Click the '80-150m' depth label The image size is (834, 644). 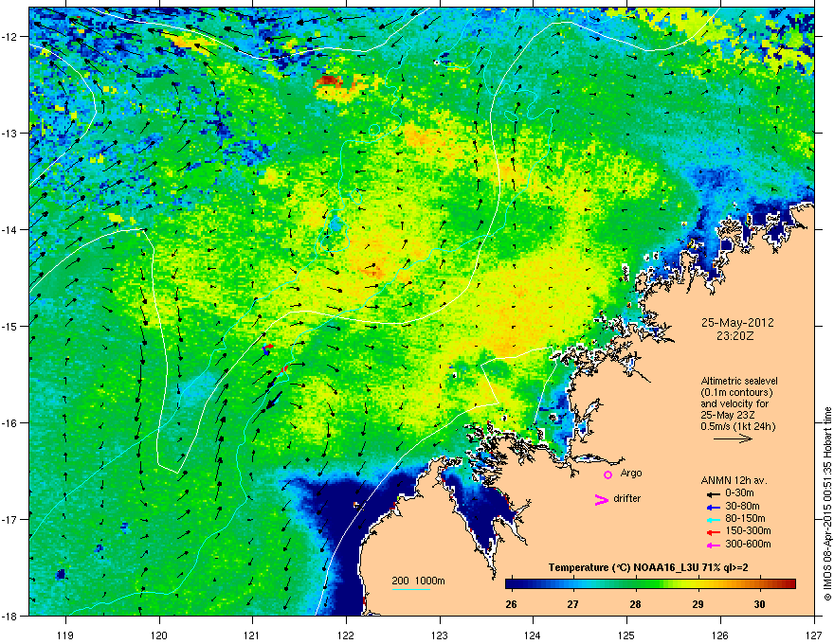click(745, 518)
